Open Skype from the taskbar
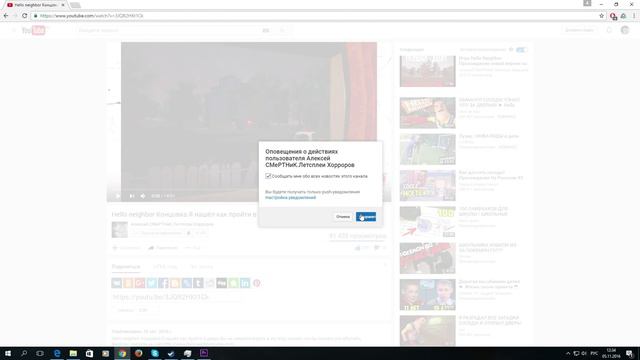640x360 pixels. click(x=155, y=353)
